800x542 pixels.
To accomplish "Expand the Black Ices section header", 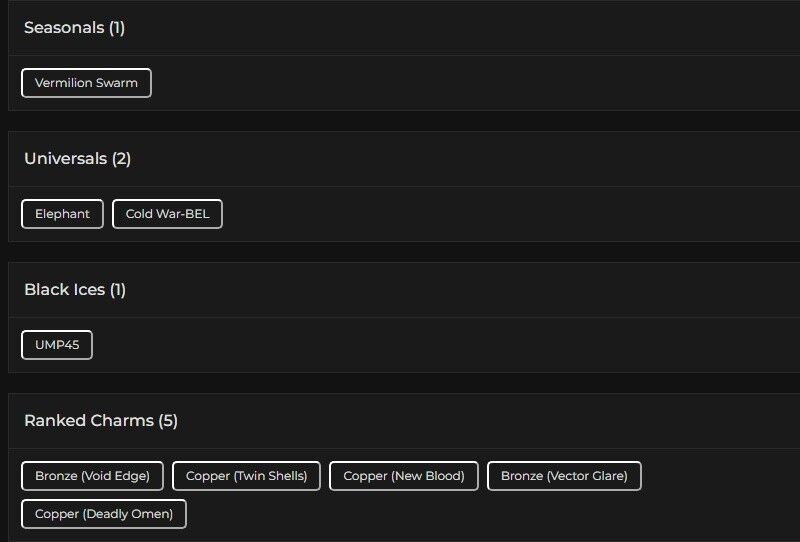I will point(64,290).
